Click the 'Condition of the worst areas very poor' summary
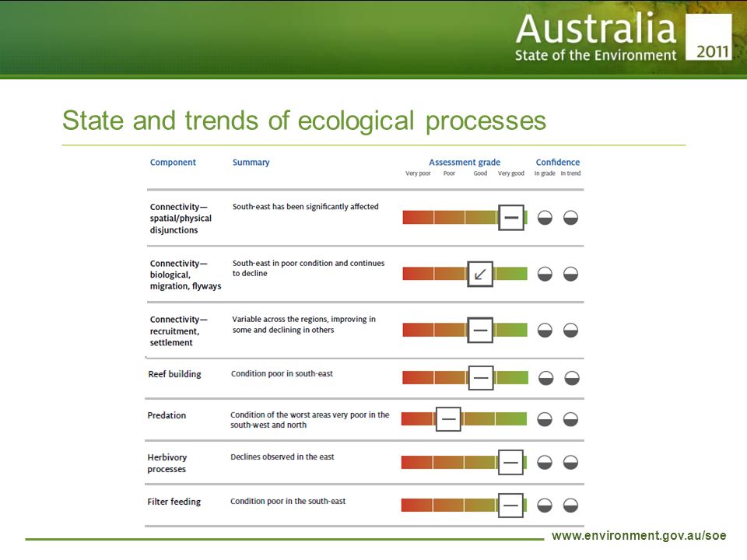The width and height of the screenshot is (747, 560). pyautogui.click(x=310, y=419)
